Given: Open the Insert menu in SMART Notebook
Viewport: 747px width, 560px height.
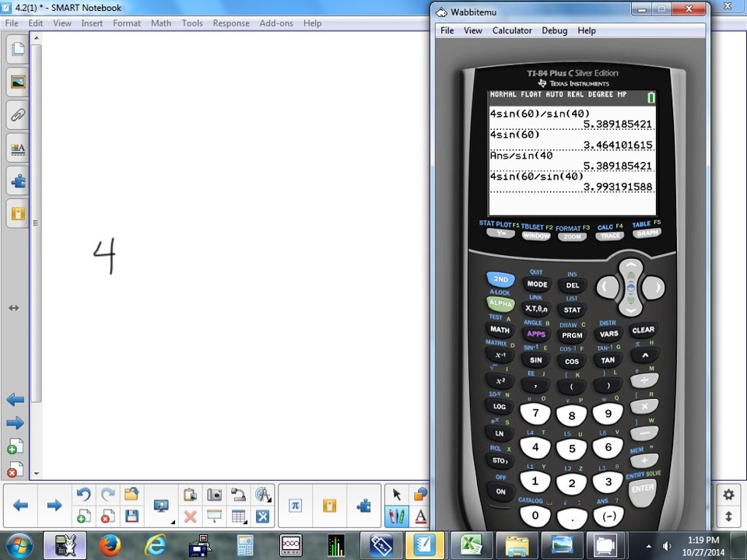Looking at the screenshot, I should tap(92, 23).
